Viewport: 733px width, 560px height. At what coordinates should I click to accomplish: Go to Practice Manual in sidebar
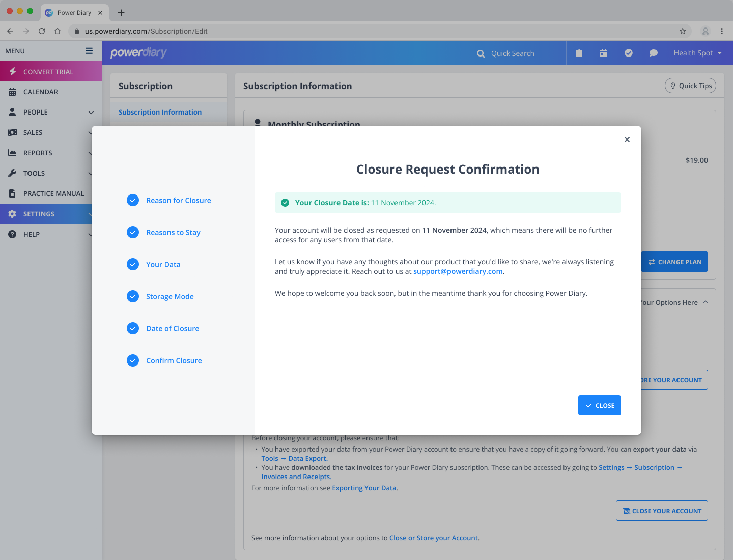53,193
